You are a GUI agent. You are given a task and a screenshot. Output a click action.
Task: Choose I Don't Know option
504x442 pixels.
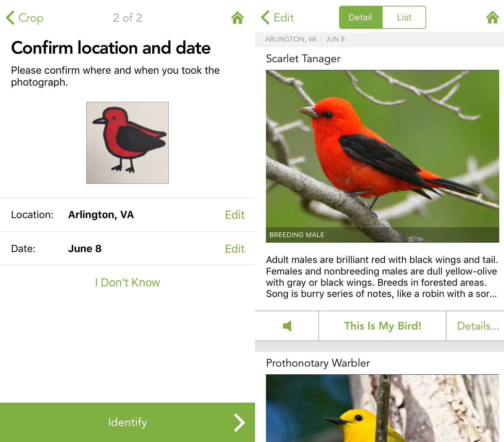(128, 282)
